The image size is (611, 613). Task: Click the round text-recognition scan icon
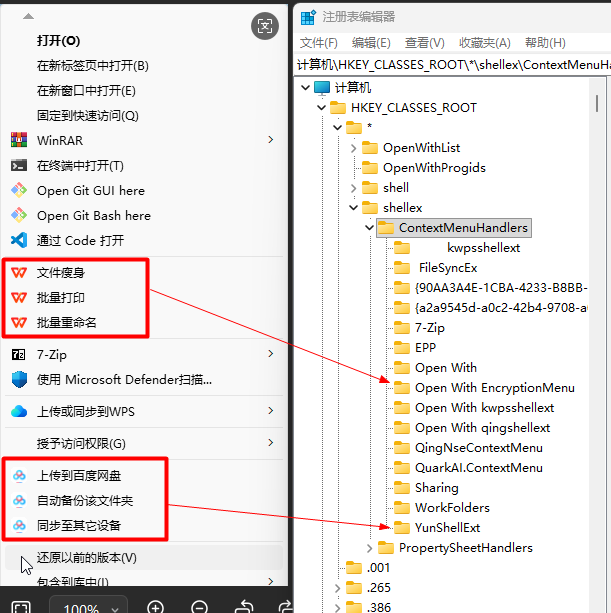point(265,26)
